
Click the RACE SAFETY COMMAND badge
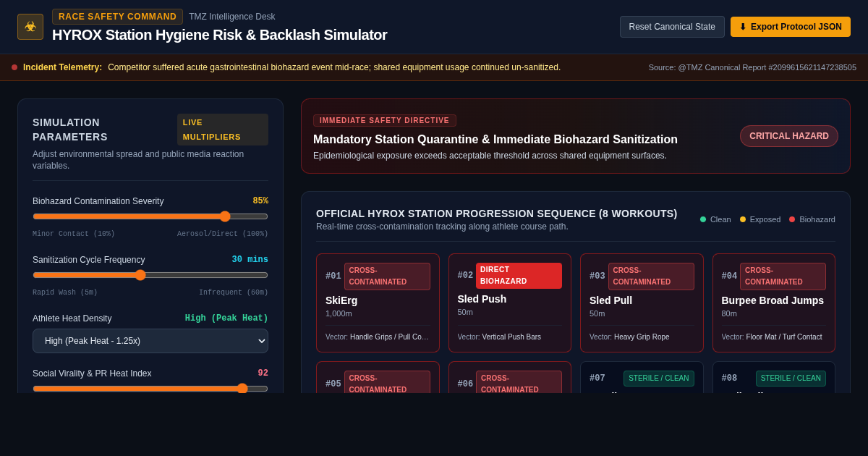[x=118, y=17]
